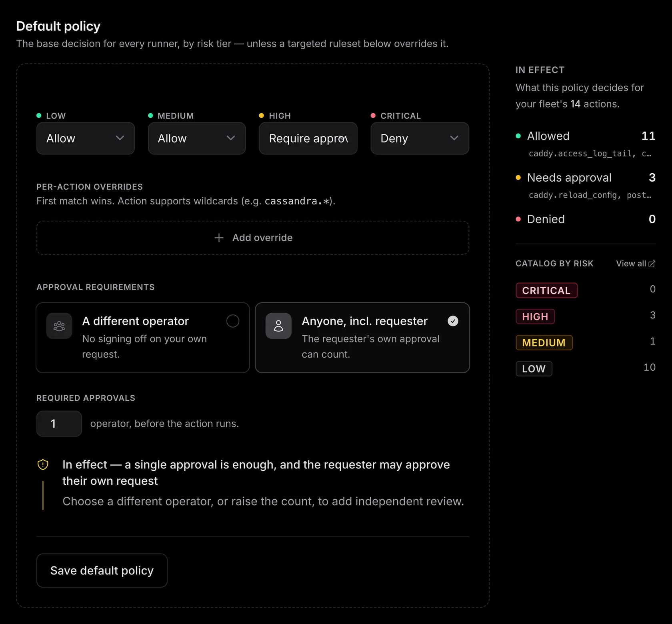
Task: Click the HIGH risk badge in catalog
Action: [x=535, y=316]
